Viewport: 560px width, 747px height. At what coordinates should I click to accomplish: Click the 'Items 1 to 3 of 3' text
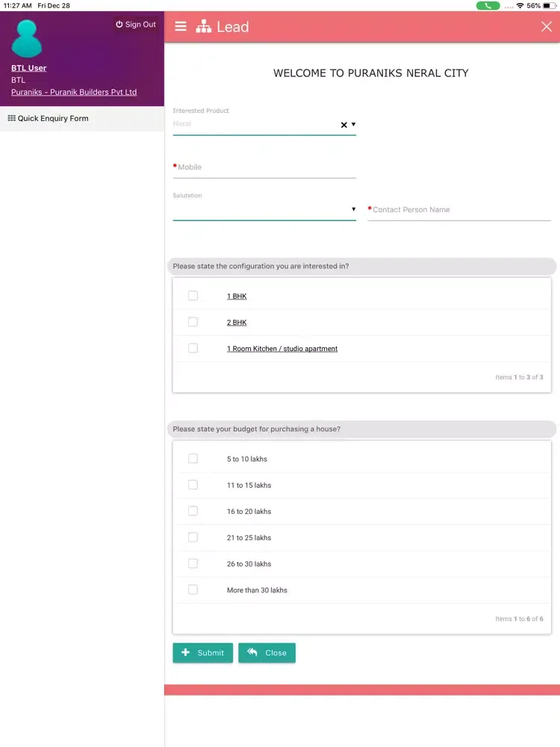click(519, 376)
